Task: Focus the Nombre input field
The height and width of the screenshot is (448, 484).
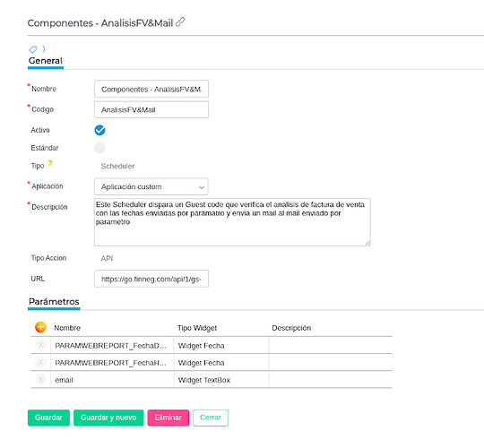Action: (x=151, y=89)
